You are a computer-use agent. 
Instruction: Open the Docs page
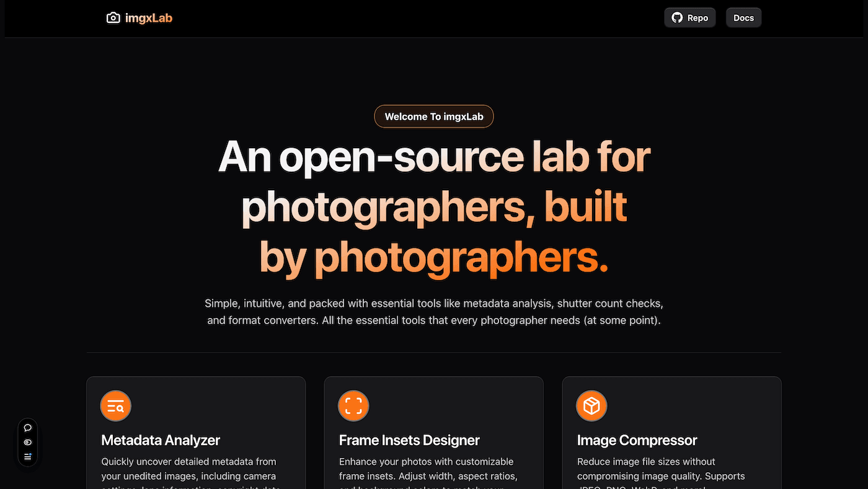point(743,17)
